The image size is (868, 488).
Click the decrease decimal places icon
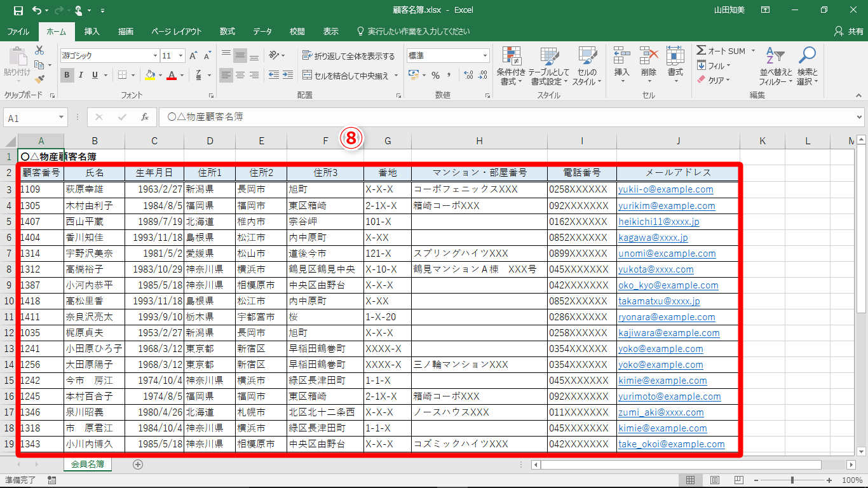[x=483, y=75]
